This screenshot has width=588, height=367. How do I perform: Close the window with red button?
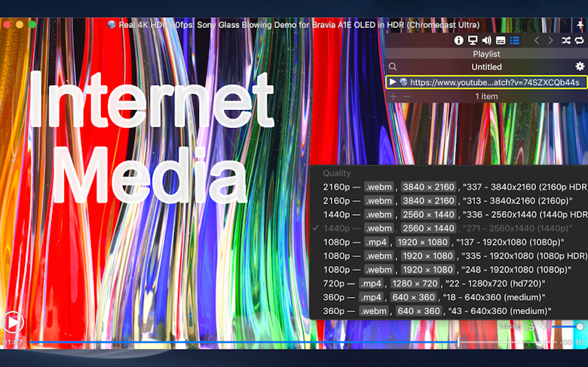click(6, 25)
